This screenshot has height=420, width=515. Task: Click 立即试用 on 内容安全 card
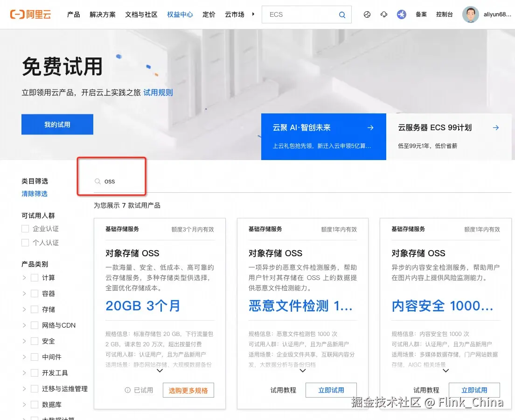tap(474, 390)
